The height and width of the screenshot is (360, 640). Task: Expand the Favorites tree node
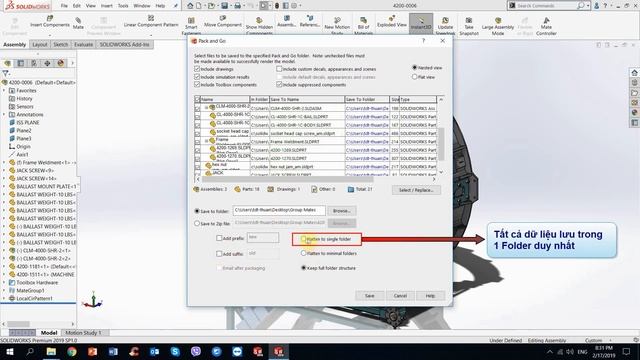(x=4, y=91)
